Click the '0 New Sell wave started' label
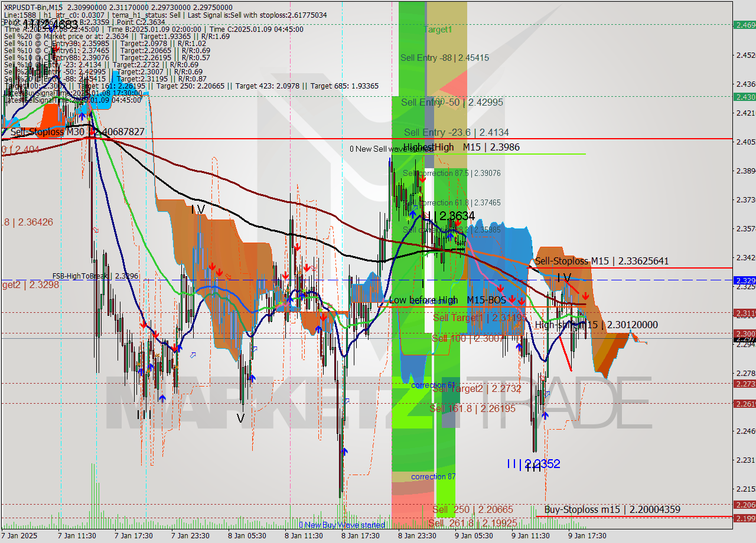The height and width of the screenshot is (543, 756). click(x=392, y=149)
